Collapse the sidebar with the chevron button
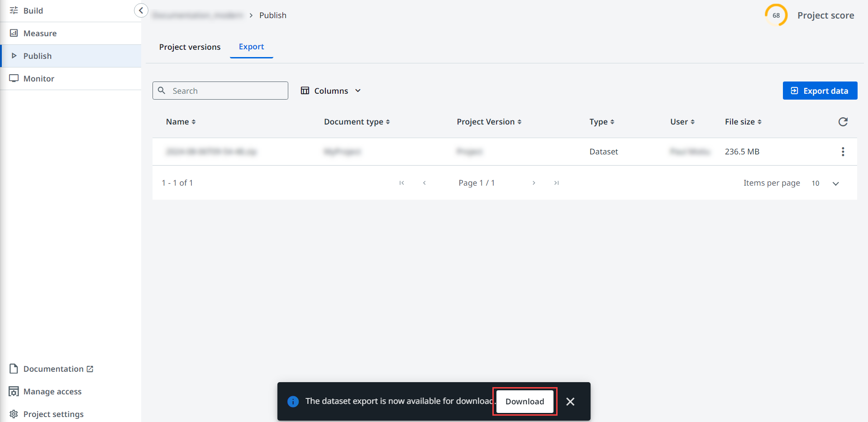The image size is (868, 422). coord(141,10)
